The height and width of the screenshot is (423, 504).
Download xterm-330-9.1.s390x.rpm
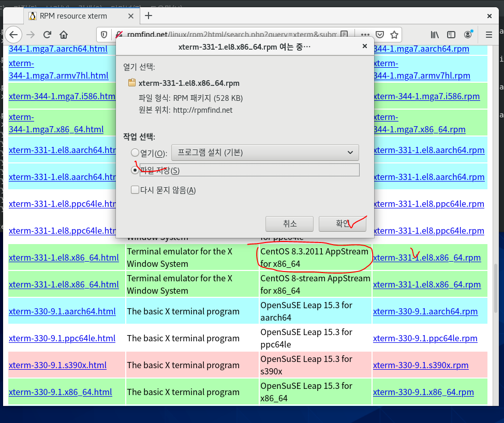[x=421, y=365]
